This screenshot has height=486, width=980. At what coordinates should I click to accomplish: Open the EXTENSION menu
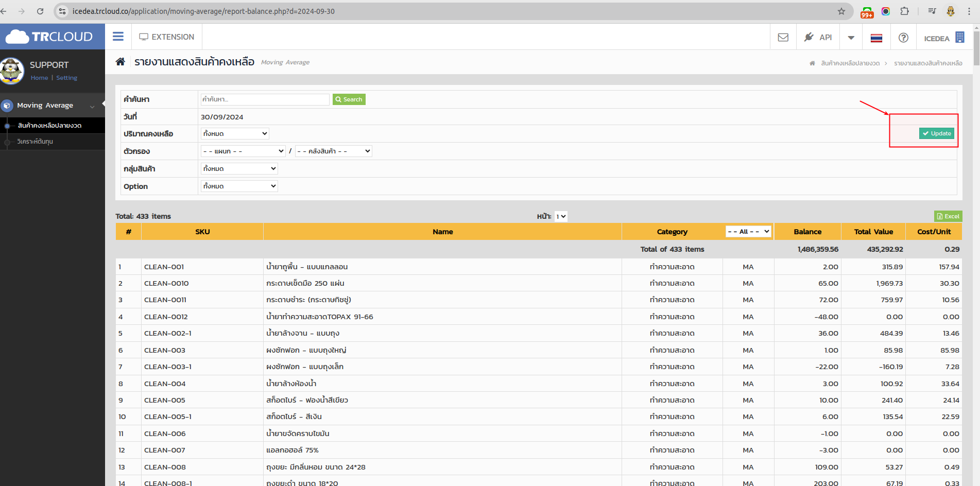(166, 37)
